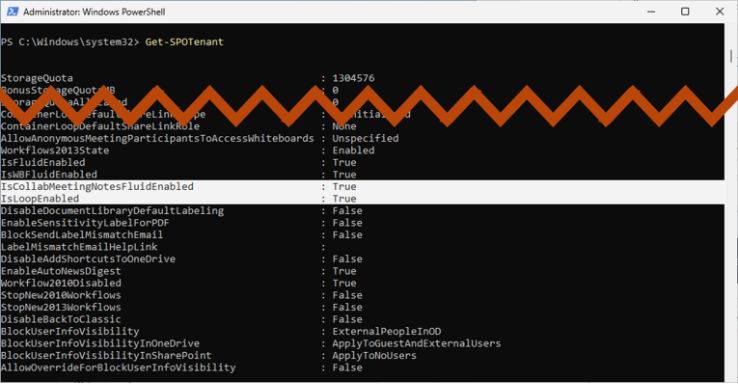Select the IsFluidEnabled property
The image size is (738, 384).
tap(43, 162)
